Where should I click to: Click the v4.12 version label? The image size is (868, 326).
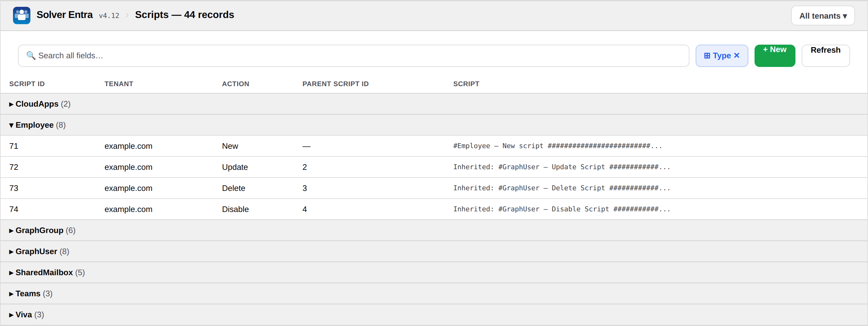click(x=109, y=16)
